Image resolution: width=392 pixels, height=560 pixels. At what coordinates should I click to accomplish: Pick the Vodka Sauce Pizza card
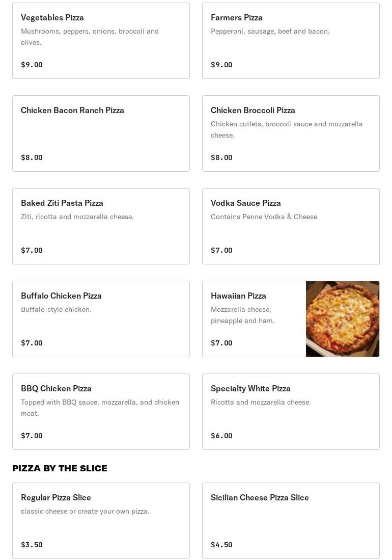[x=291, y=226]
